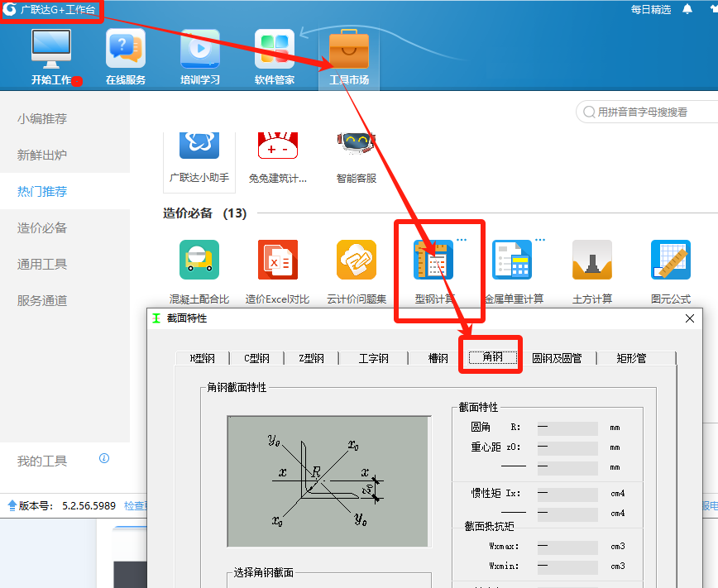Screen dimensions: 718x588
Task: Open 我的工具 section
Action: (42, 461)
